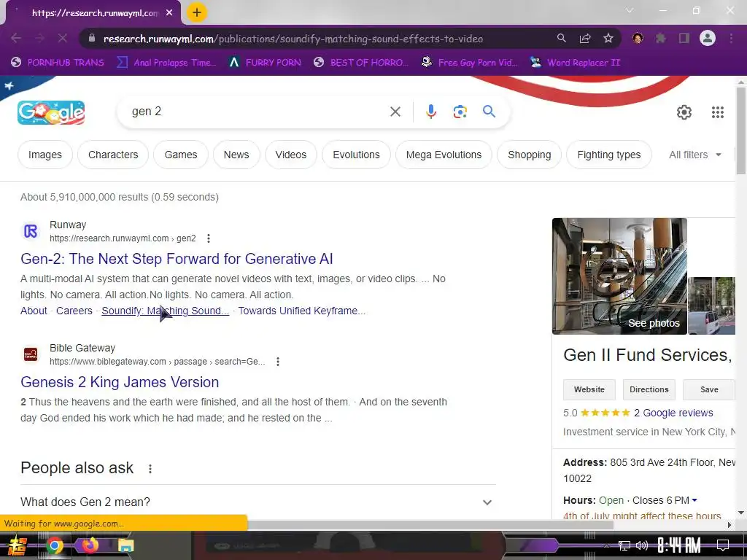Select the Evolutions filter

[356, 155]
